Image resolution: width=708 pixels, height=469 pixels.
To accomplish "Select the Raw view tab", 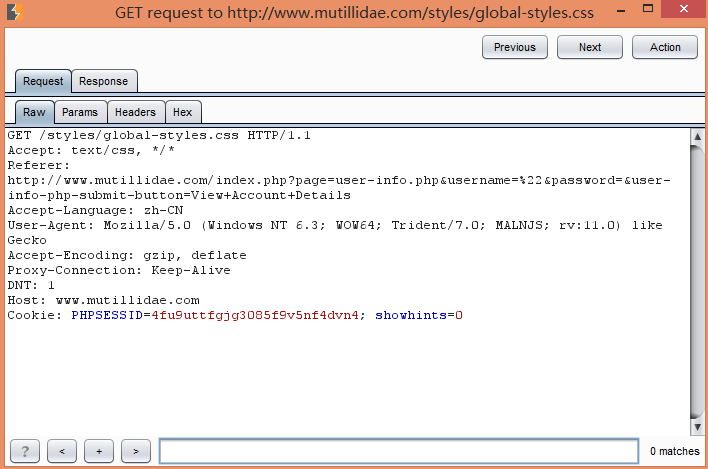I will (34, 112).
